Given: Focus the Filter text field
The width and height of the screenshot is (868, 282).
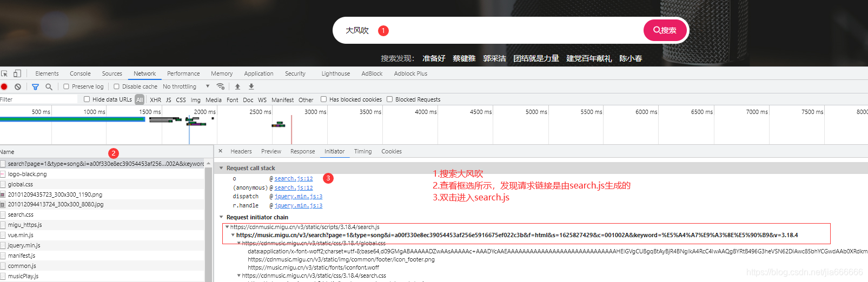Looking at the screenshot, I should 39,99.
